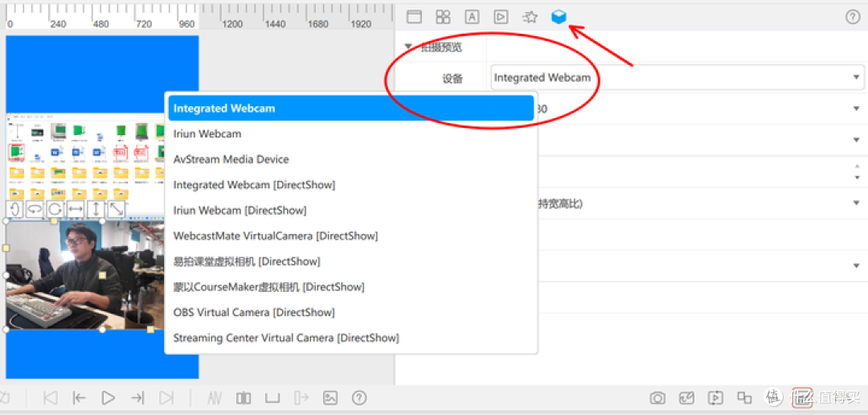Click the spinner up arrow in properties panel
The height and width of the screenshot is (415, 868).
[857, 166]
